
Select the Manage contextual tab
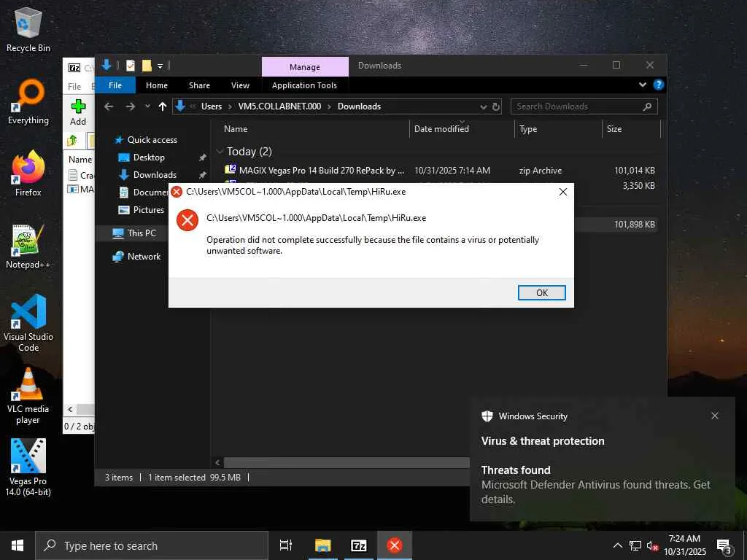[x=305, y=67]
